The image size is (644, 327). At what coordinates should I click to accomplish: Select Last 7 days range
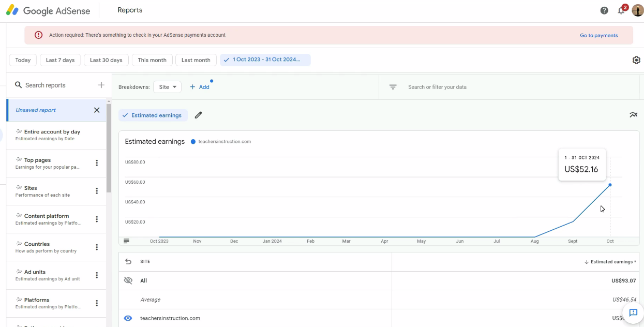pyautogui.click(x=61, y=60)
